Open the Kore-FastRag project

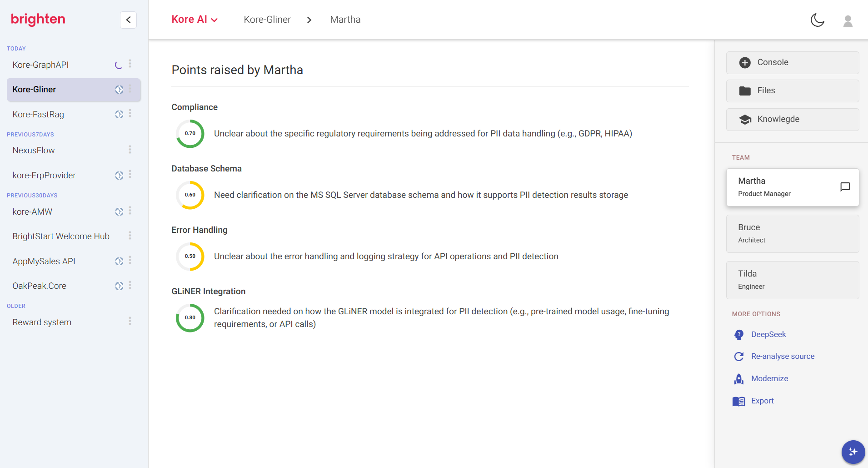point(38,114)
